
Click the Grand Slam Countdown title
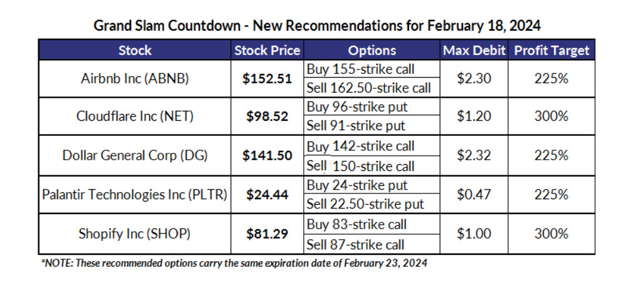pos(317,26)
